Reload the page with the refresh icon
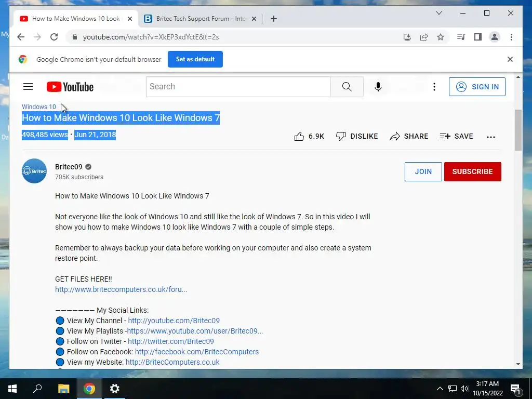 point(54,37)
